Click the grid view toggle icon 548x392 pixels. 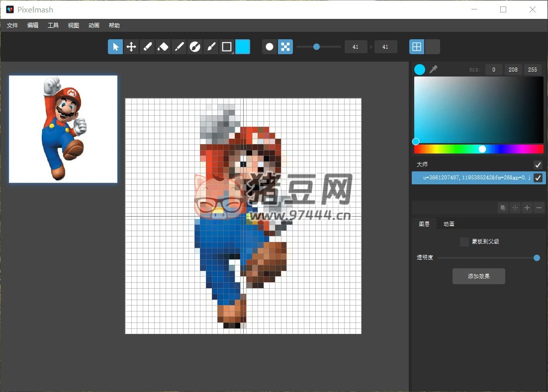pyautogui.click(x=417, y=47)
